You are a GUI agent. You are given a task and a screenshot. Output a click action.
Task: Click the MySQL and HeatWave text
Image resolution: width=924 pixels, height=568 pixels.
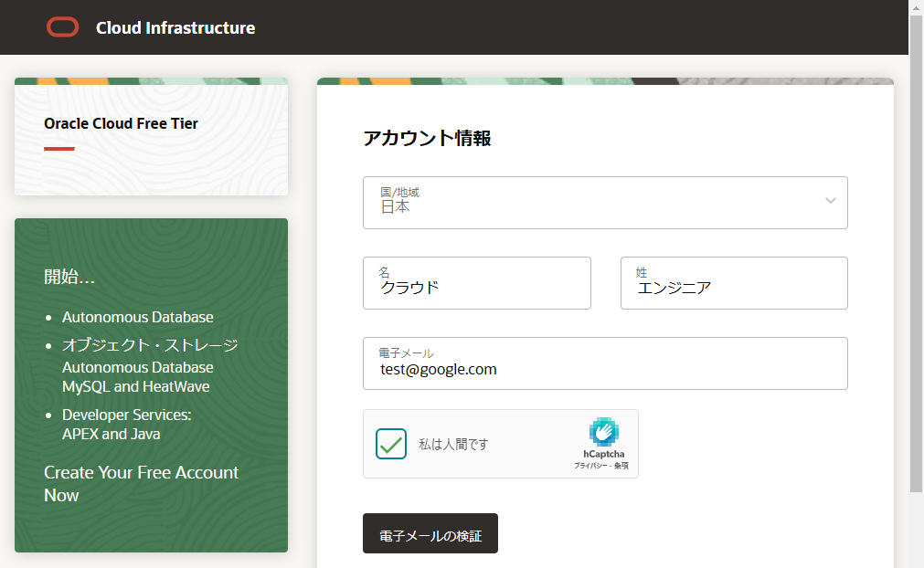(136, 386)
